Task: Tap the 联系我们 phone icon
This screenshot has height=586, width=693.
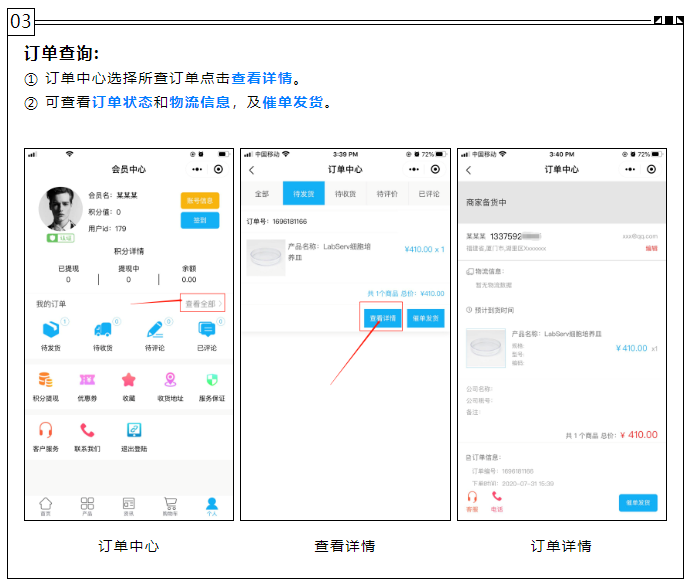Action: point(87,431)
